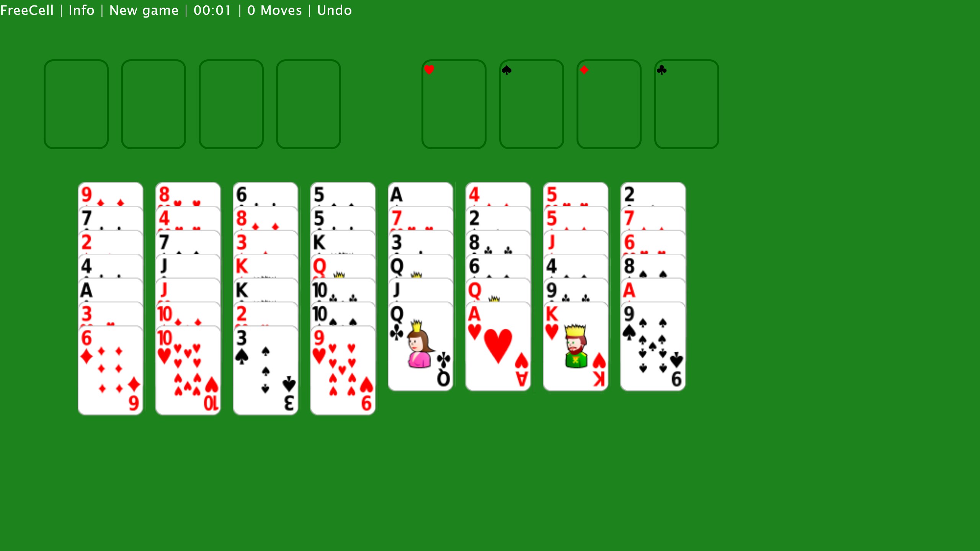Open the Info menu item
Image resolution: width=980 pixels, height=551 pixels.
81,10
